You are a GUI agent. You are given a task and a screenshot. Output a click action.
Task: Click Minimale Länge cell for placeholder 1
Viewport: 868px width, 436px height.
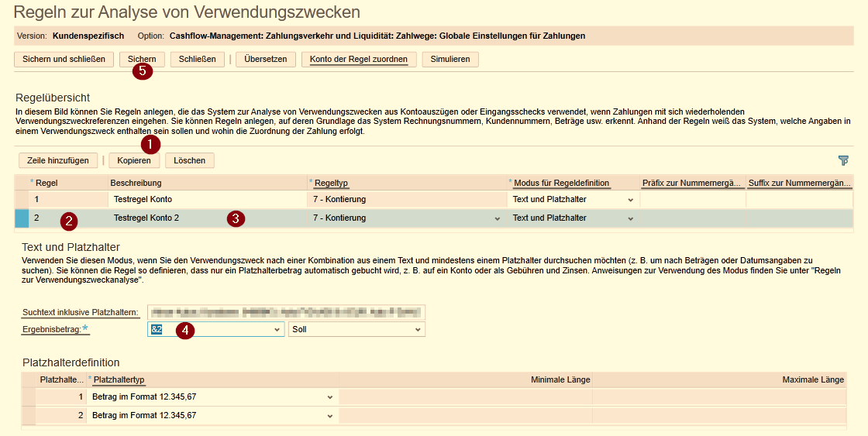pos(465,397)
